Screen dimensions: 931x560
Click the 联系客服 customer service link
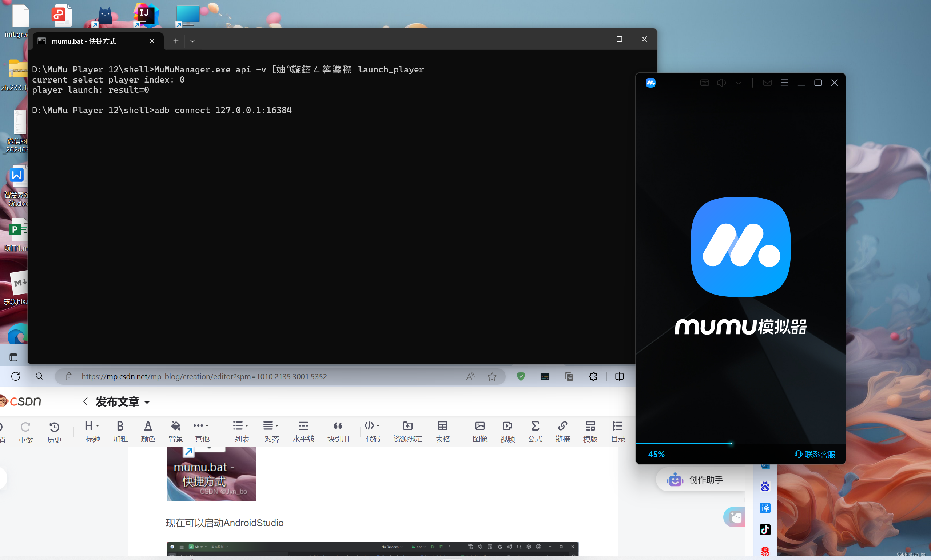pyautogui.click(x=820, y=454)
